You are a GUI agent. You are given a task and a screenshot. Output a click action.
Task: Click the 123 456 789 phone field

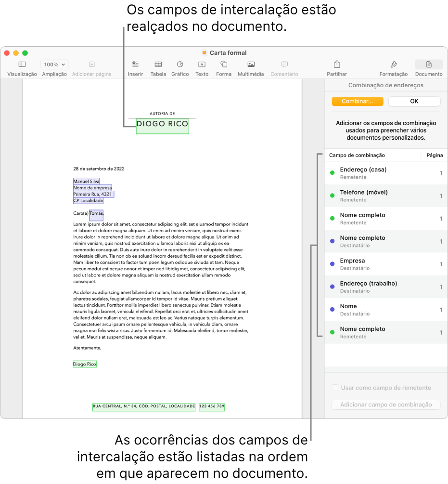[x=212, y=407]
